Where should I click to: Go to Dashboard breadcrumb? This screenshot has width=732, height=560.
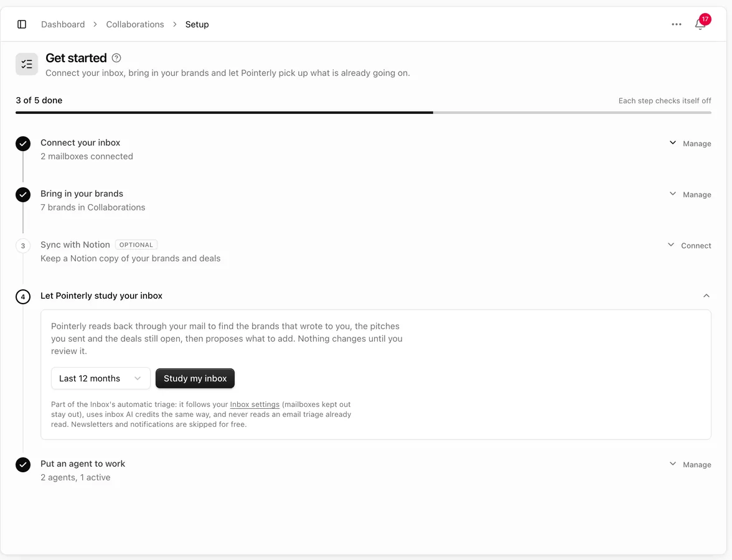63,24
